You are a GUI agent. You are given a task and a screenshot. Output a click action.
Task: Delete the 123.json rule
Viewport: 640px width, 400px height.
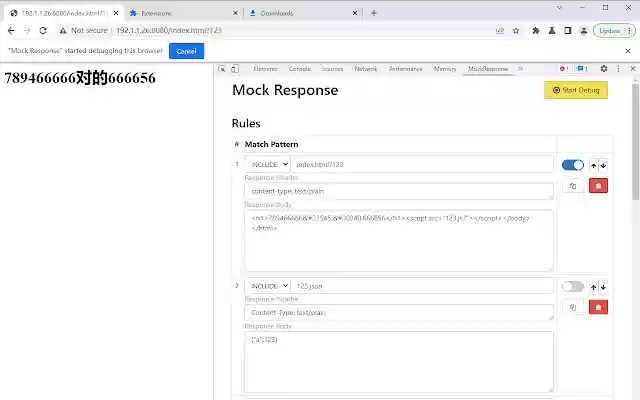(598, 307)
